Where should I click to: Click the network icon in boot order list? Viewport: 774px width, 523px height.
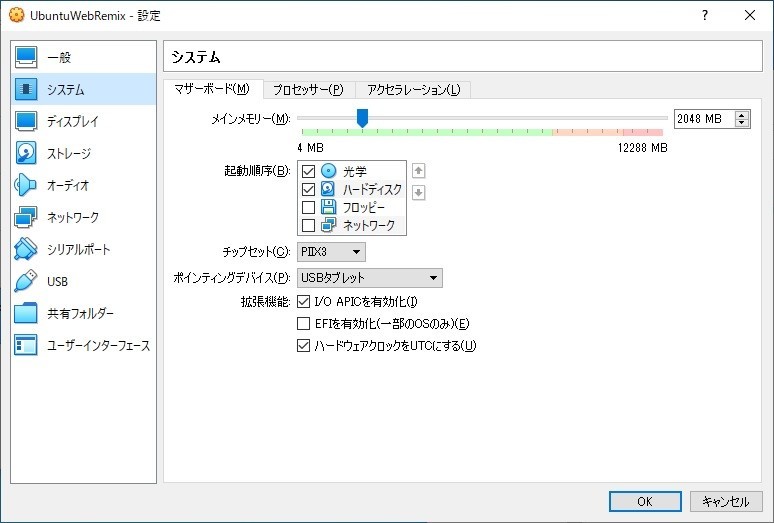point(328,225)
